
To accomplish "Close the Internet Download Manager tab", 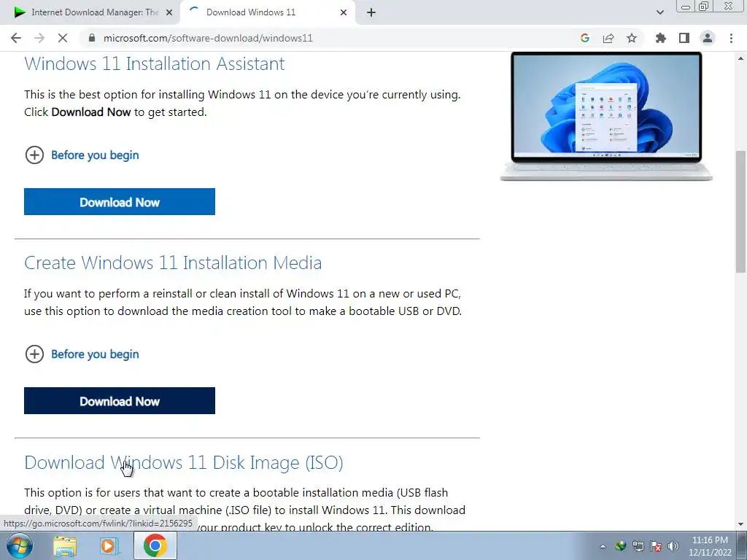I will [169, 13].
